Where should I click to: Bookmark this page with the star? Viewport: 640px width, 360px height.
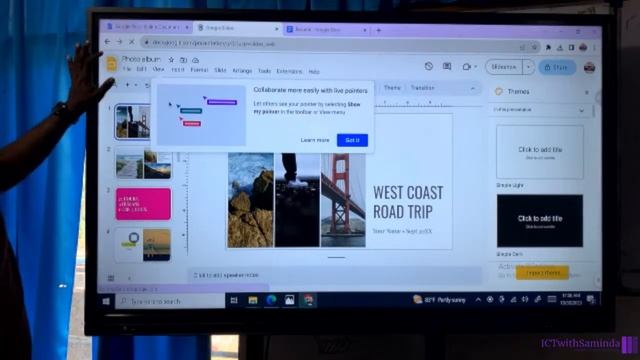pos(534,47)
